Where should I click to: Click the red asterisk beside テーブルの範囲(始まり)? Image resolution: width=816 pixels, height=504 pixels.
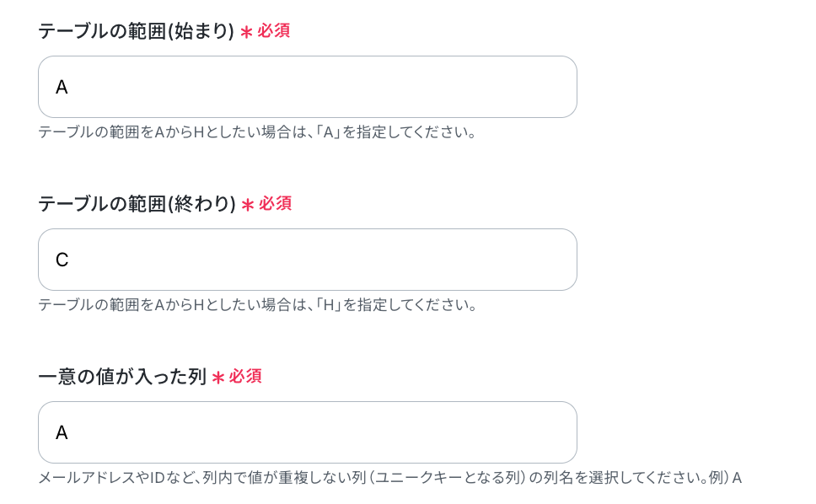[x=246, y=32]
